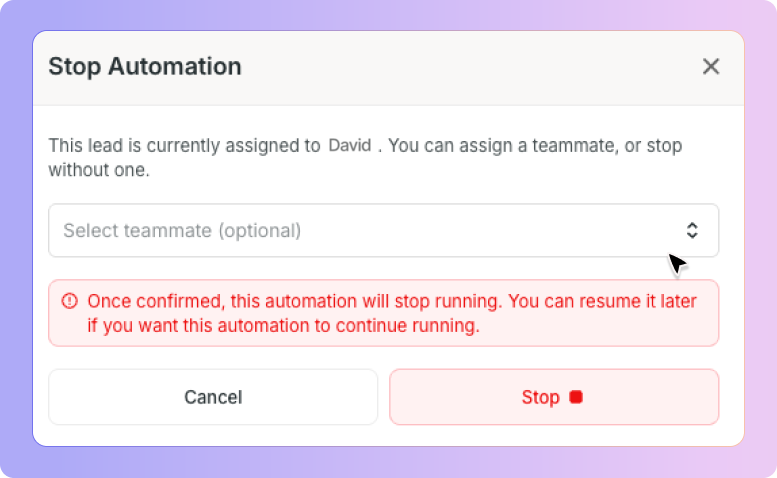Confirm with the Stop button

click(554, 397)
